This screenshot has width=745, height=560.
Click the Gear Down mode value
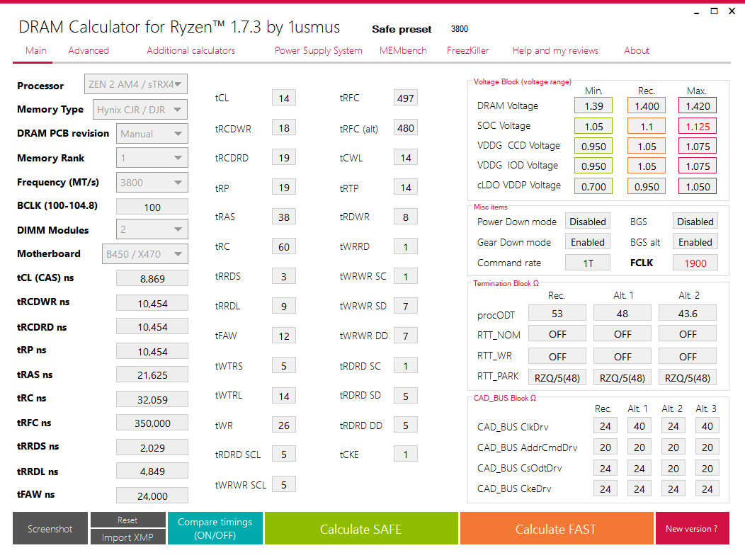point(588,241)
